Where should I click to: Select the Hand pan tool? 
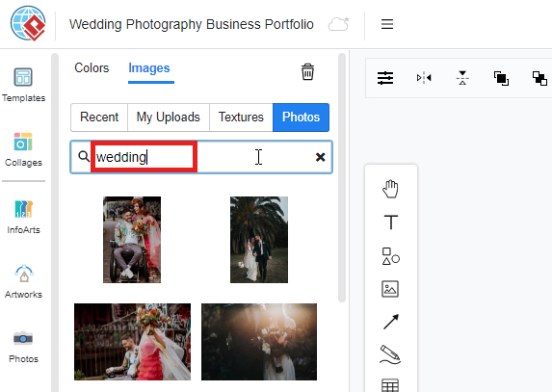(x=390, y=189)
